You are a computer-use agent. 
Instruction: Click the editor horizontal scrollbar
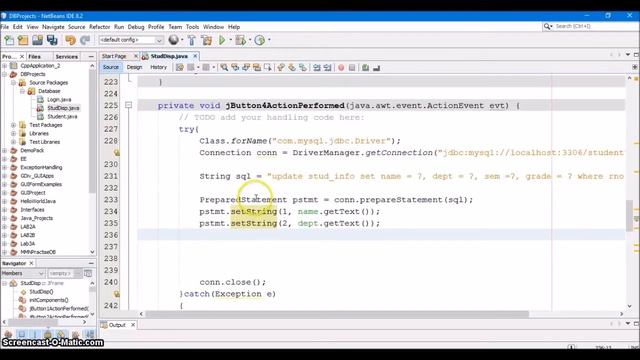[337, 314]
